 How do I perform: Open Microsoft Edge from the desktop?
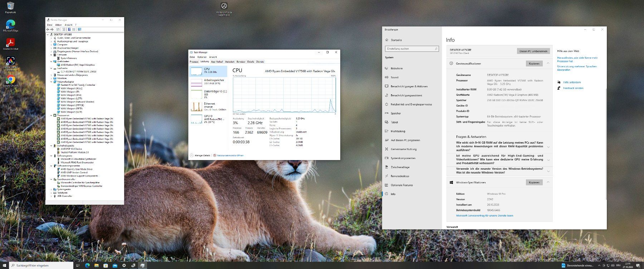pyautogui.click(x=10, y=25)
